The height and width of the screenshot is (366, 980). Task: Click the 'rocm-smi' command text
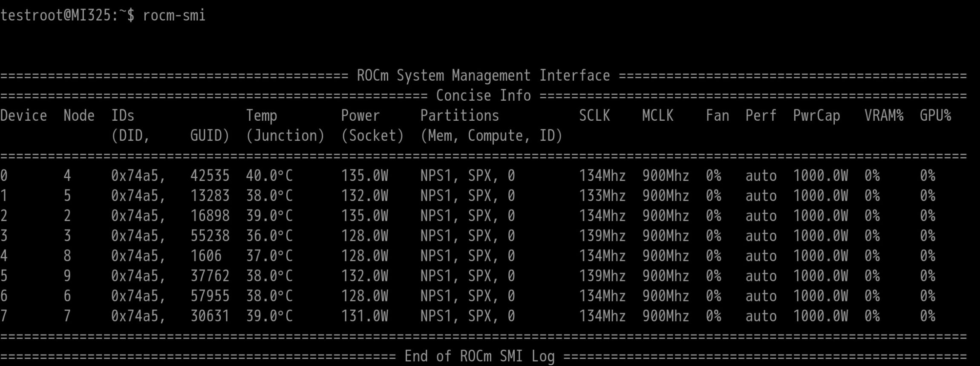[174, 16]
